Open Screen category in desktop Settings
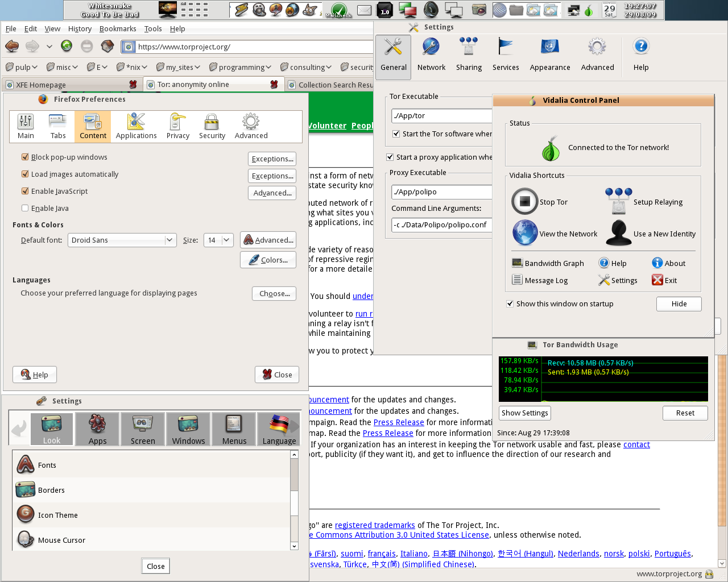The height and width of the screenshot is (582, 728). pos(142,429)
